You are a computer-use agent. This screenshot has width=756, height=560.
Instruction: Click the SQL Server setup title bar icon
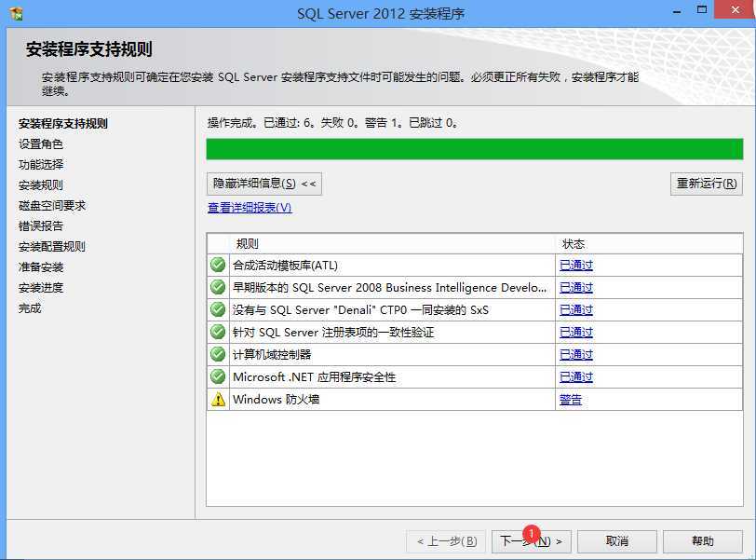tap(17, 13)
